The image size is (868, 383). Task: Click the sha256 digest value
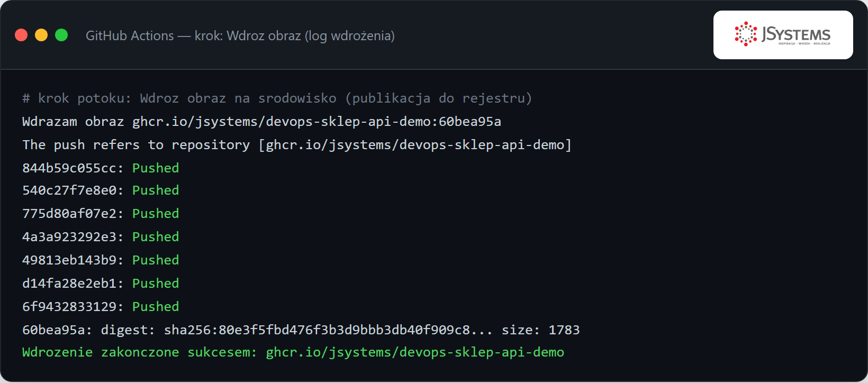pos(328,330)
